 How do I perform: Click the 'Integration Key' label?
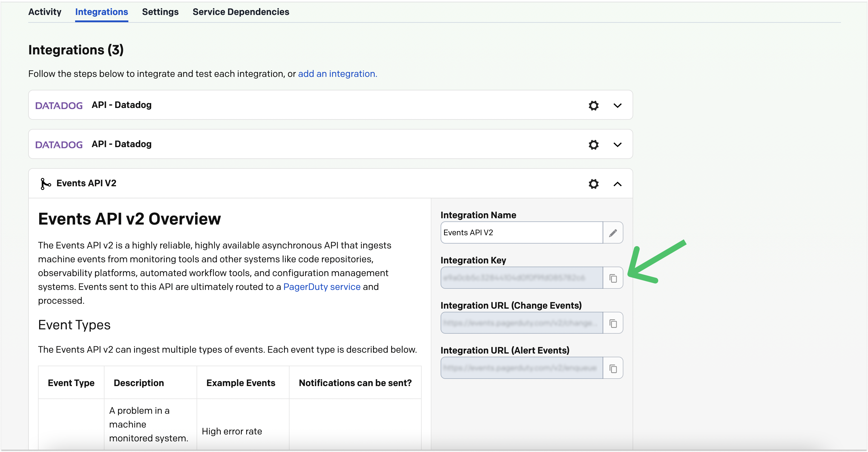pyautogui.click(x=473, y=260)
